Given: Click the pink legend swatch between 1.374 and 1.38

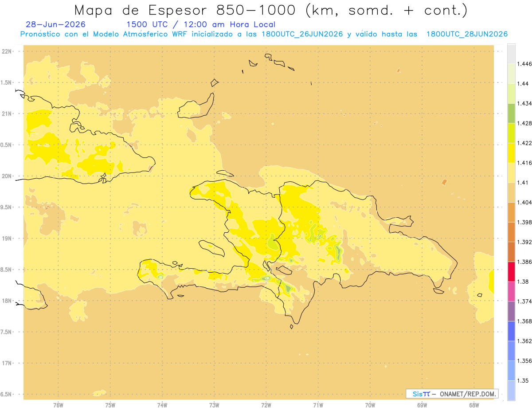Looking at the screenshot, I should tap(511, 291).
